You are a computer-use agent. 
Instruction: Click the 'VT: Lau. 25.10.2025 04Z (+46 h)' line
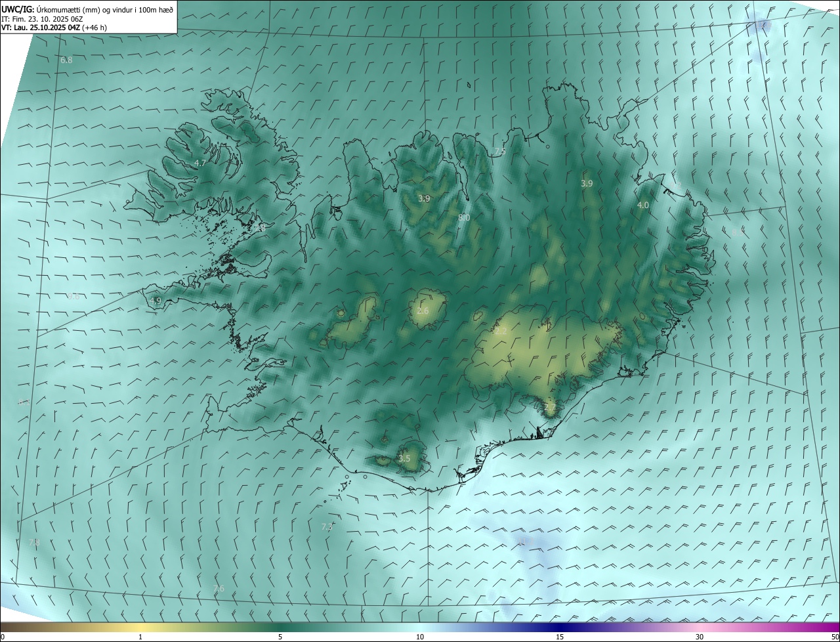point(54,28)
